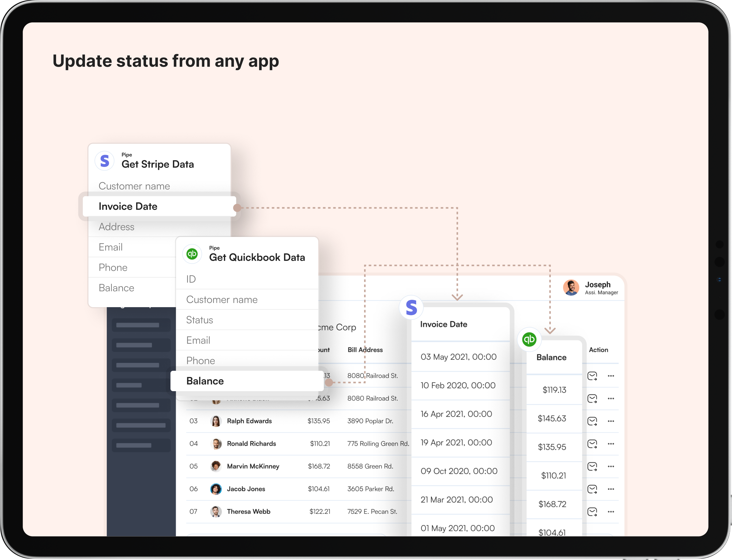The image size is (732, 560).
Task: Click the Jacob Jones name
Action: [x=246, y=489]
